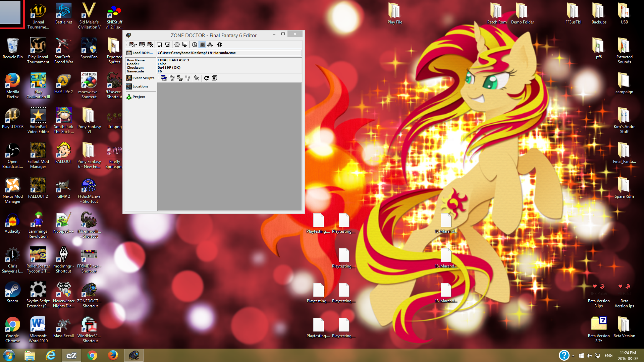Click the restore all windows icon

tap(187, 78)
